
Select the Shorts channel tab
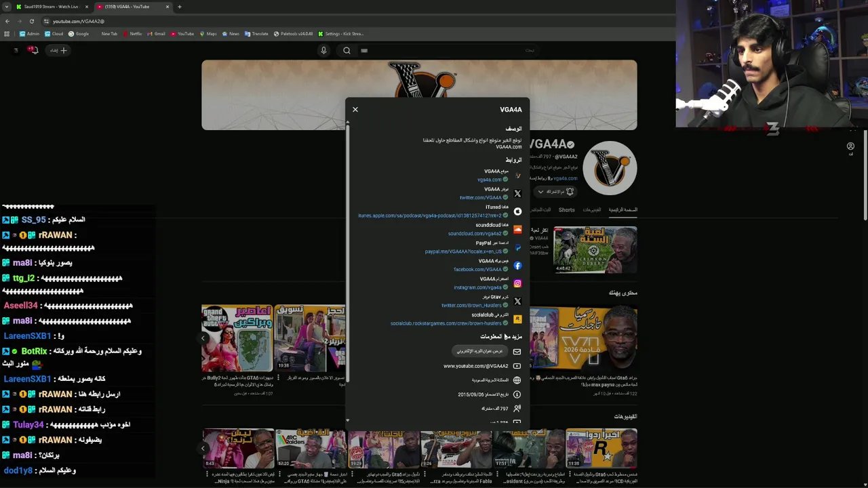tap(566, 210)
